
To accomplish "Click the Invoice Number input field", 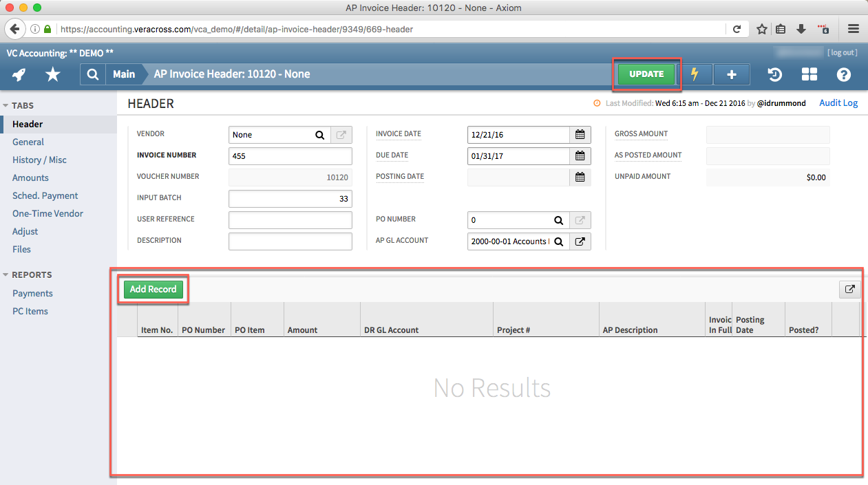I will tap(290, 156).
